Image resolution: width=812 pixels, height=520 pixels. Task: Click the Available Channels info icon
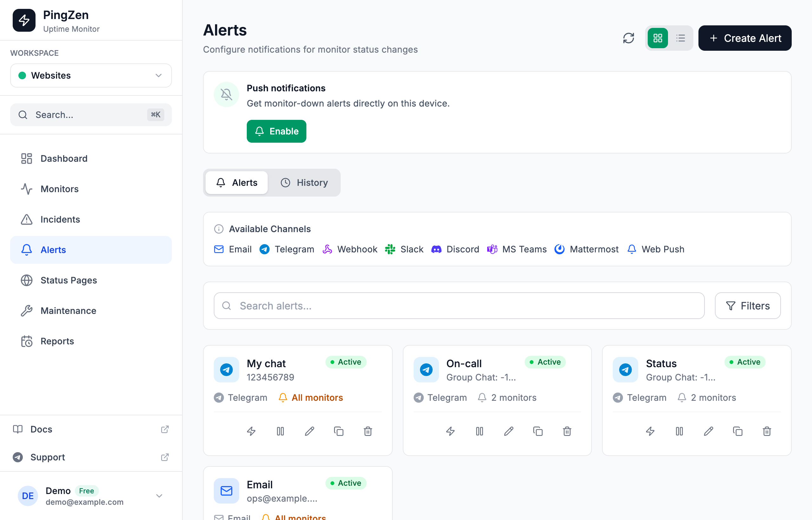coord(219,229)
